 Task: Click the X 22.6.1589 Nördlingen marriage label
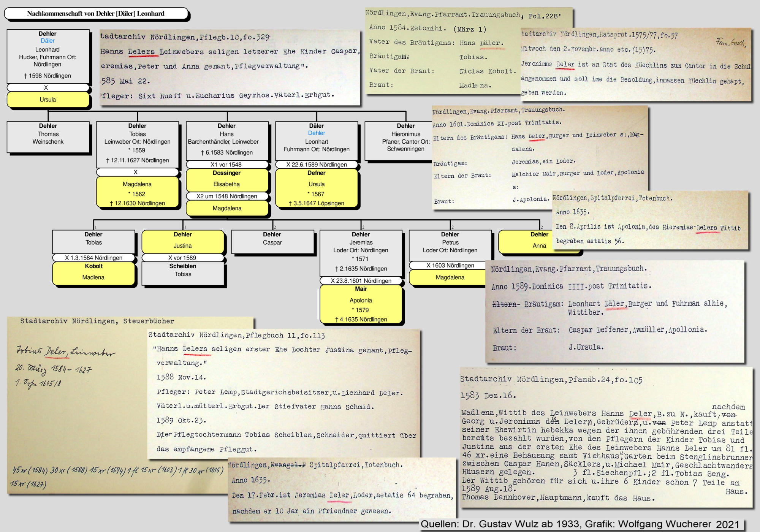point(316,165)
